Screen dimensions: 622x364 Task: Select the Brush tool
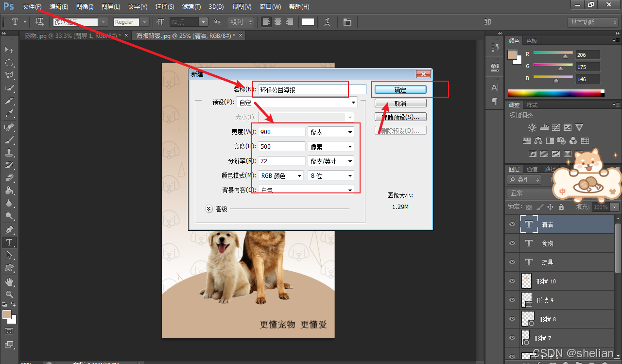point(9,140)
